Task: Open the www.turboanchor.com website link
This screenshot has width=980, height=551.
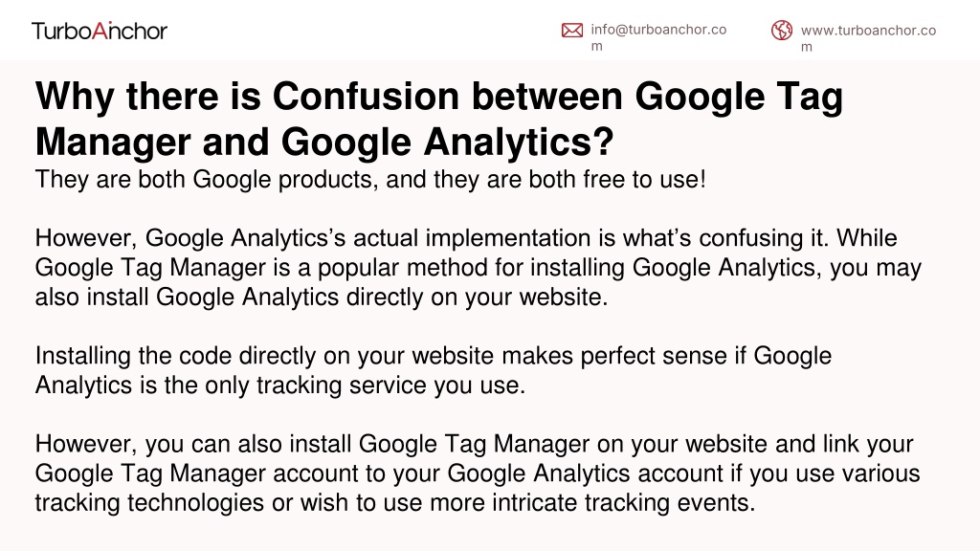Action: click(868, 38)
